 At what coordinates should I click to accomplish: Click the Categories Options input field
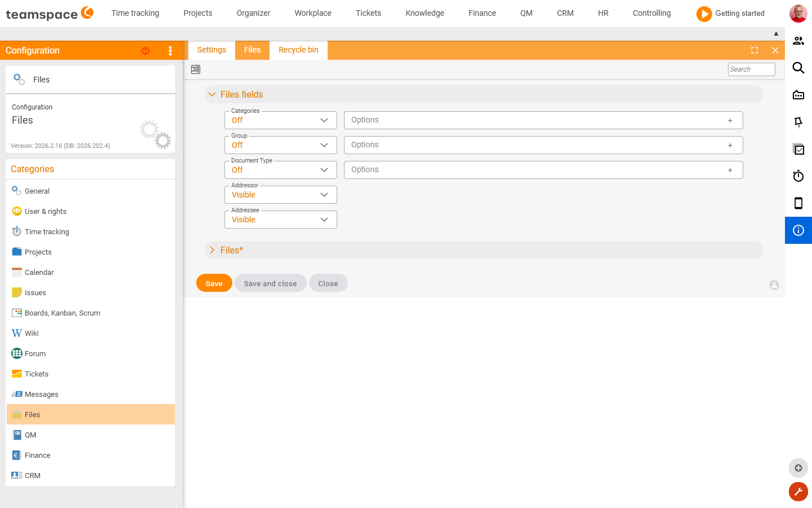click(543, 120)
